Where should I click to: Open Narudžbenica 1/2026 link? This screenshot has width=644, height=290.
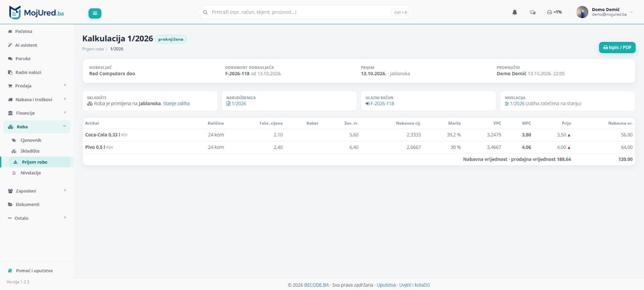tap(236, 104)
